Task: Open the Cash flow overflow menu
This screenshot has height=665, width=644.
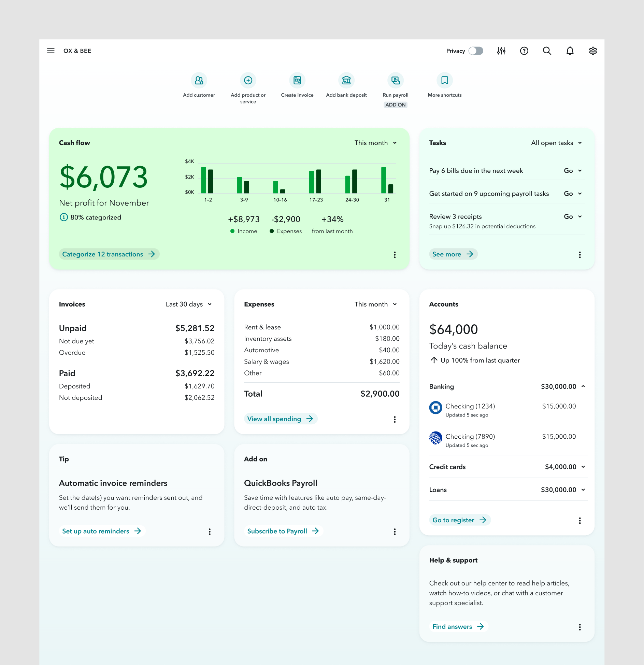Action: 395,254
